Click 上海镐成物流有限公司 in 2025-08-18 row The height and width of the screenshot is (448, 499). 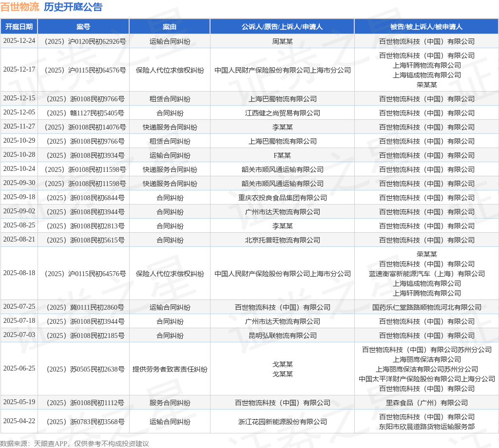(x=426, y=283)
